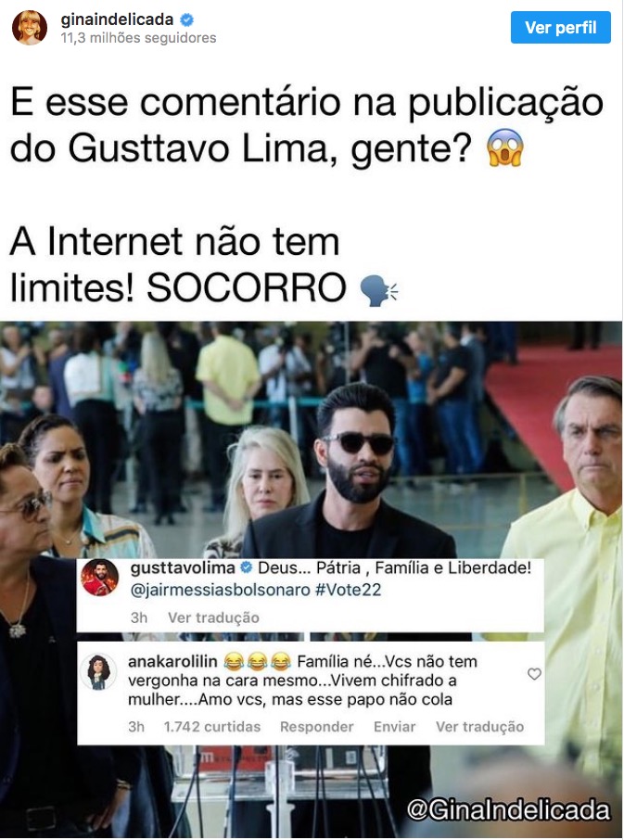The image size is (624, 840).
Task: Click the anakarolilin avatar icon
Action: coord(98,671)
